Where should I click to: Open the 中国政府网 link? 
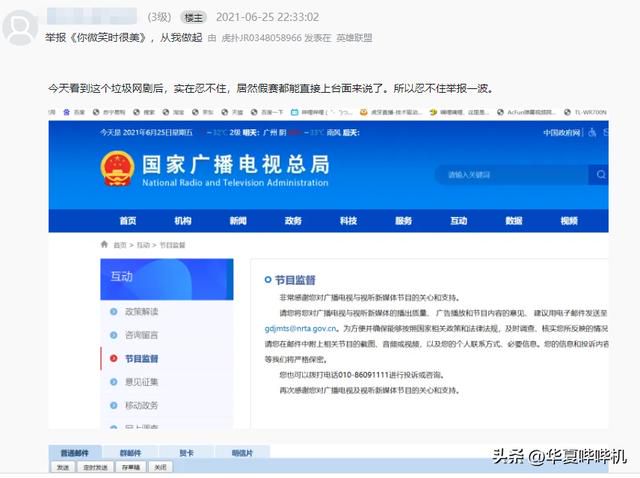tap(562, 133)
